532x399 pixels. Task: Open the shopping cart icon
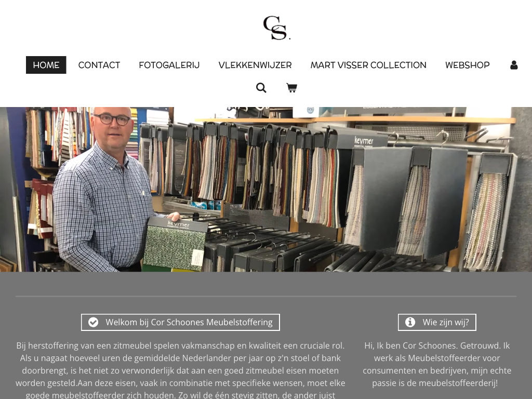click(292, 87)
